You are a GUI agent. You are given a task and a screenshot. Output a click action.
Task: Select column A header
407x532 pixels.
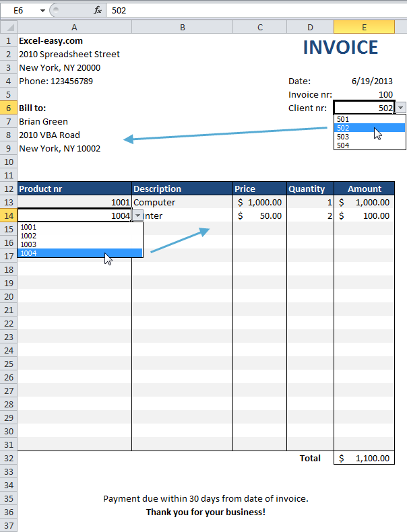coord(74,27)
